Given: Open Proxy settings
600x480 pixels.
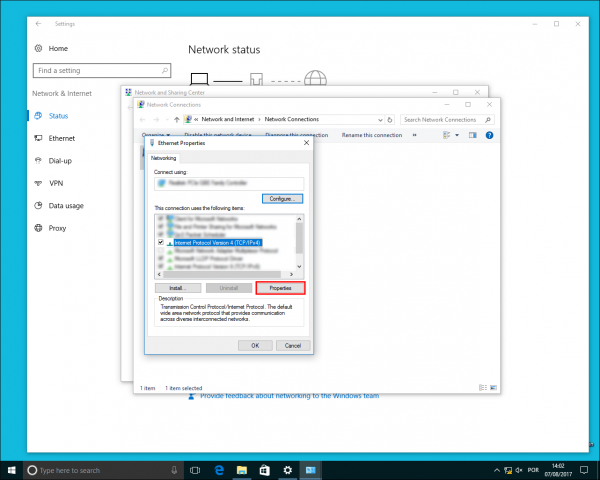Looking at the screenshot, I should click(57, 228).
